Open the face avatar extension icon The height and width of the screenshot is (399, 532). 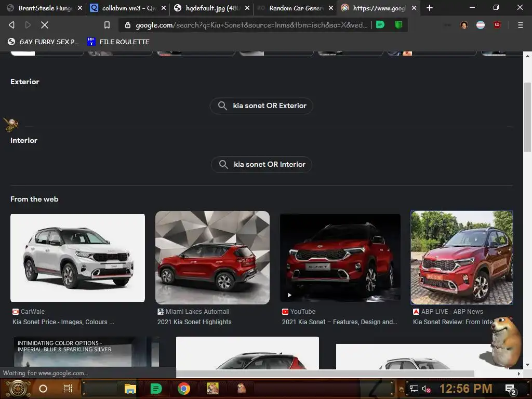464,25
